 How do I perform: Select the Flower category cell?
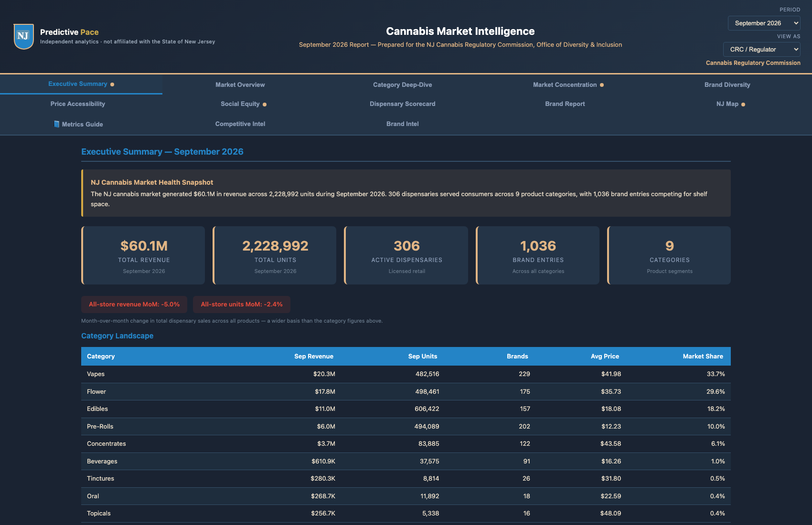click(x=96, y=391)
